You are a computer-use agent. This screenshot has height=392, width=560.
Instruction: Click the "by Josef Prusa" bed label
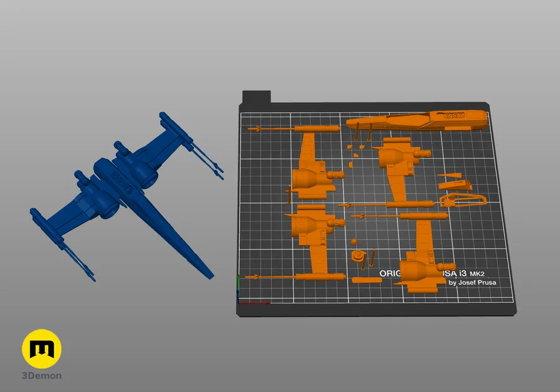point(472,282)
